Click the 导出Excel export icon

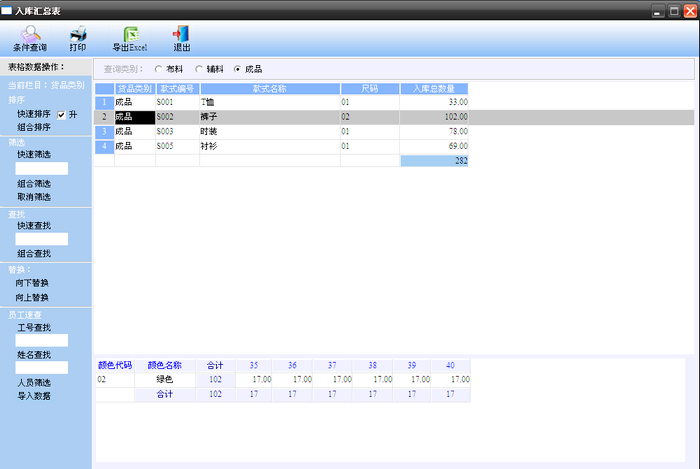130,39
